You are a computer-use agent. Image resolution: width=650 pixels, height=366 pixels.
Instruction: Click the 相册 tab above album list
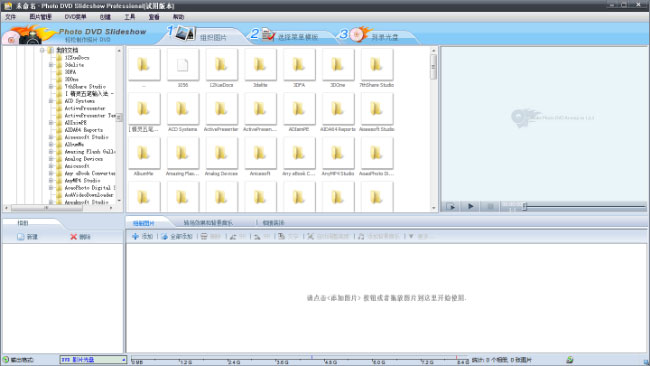click(23, 223)
